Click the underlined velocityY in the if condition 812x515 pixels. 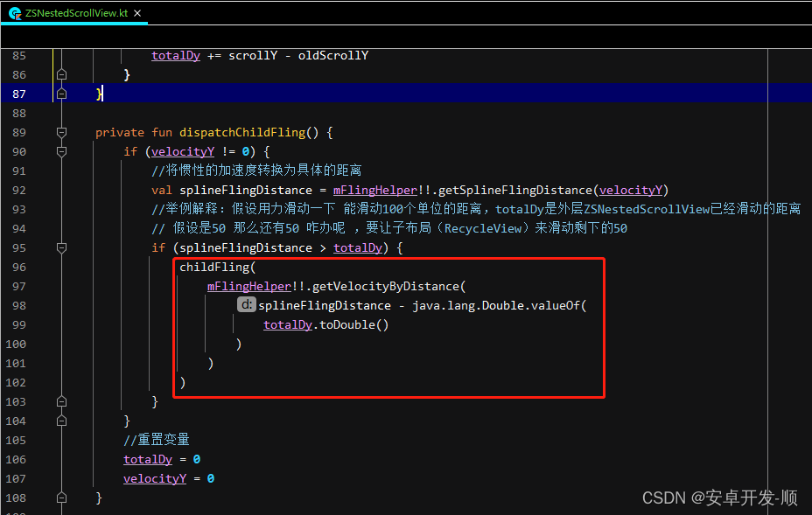coord(182,150)
